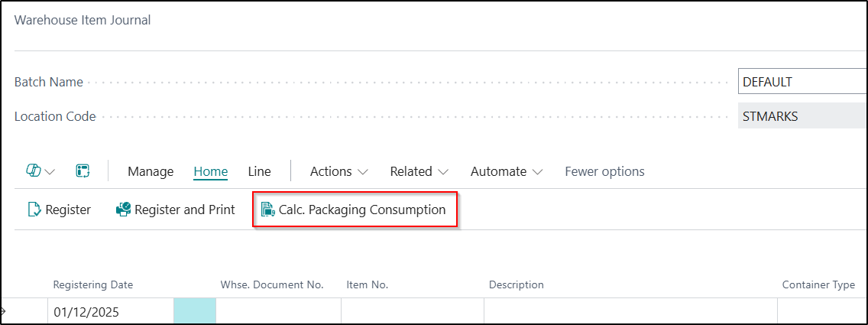868x325 pixels.
Task: Click Calc. Packaging Consumption button text
Action: [362, 210]
